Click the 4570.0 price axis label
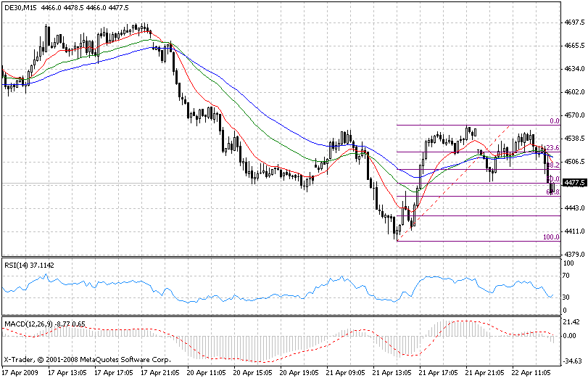This screenshot has width=588, height=378. click(573, 115)
